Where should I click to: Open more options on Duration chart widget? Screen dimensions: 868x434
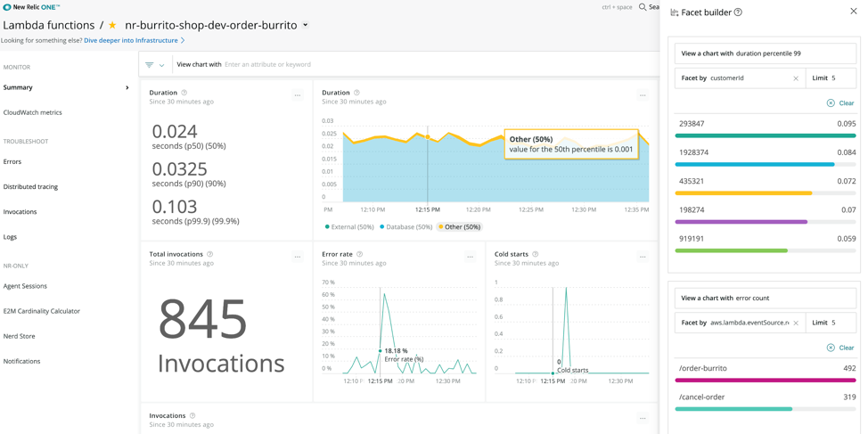tap(643, 95)
